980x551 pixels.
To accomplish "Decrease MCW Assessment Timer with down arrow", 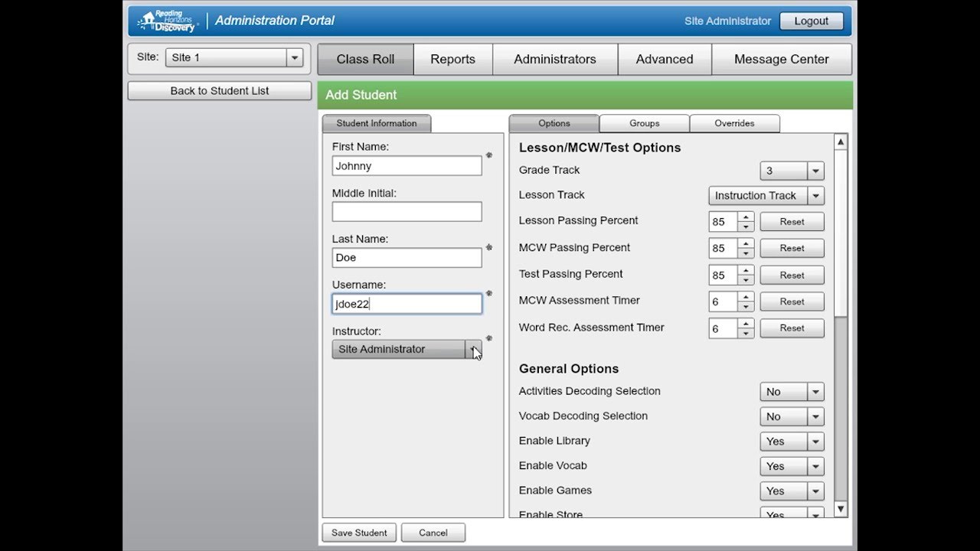I will [746, 307].
